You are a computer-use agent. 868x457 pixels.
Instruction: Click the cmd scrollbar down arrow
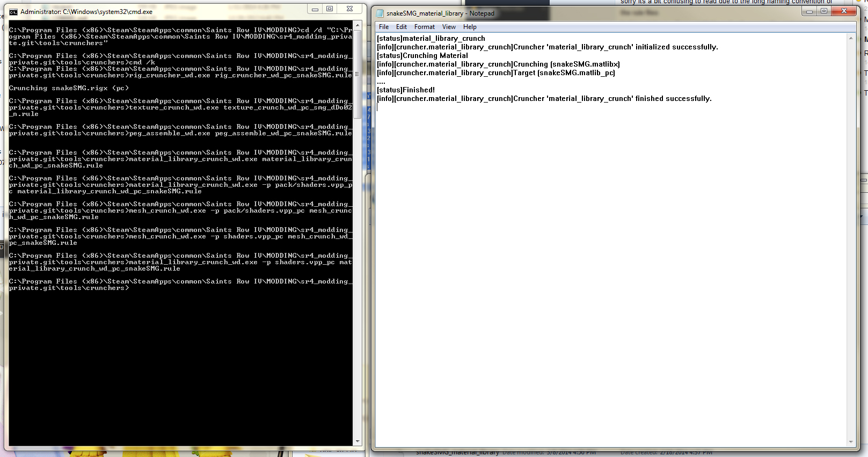pos(358,441)
